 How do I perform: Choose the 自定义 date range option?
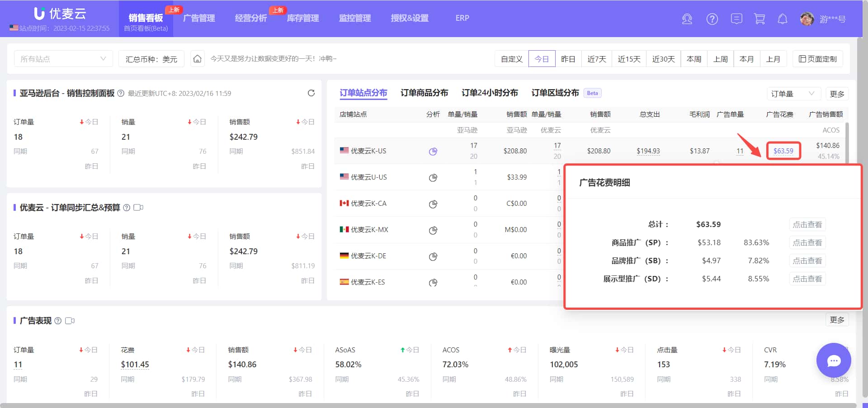pos(512,59)
